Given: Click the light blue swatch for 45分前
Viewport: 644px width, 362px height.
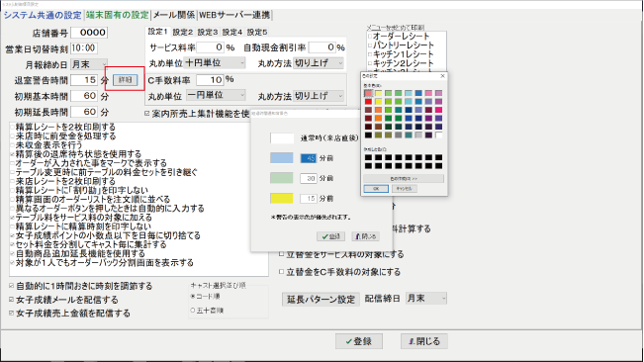Looking at the screenshot, I should point(282,157).
